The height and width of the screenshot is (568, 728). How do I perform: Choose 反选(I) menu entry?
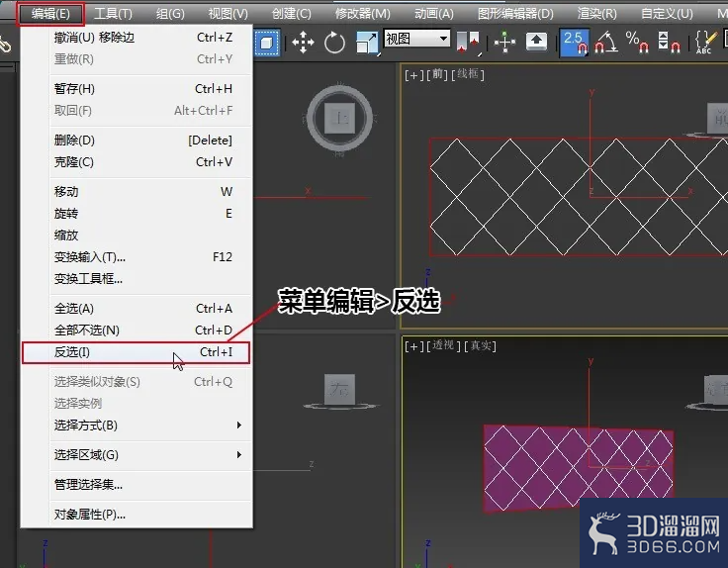136,352
